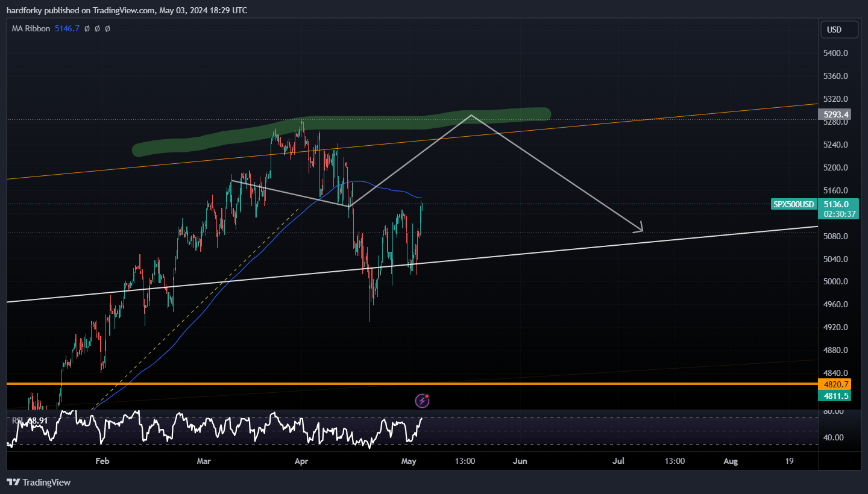
Task: Click the 5080.0 price axis label
Action: coord(835,236)
